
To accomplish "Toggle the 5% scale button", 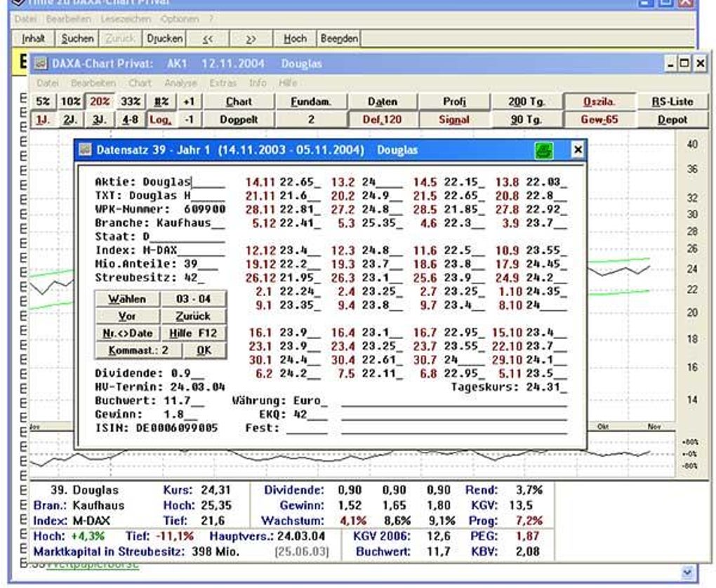I will pos(44,101).
